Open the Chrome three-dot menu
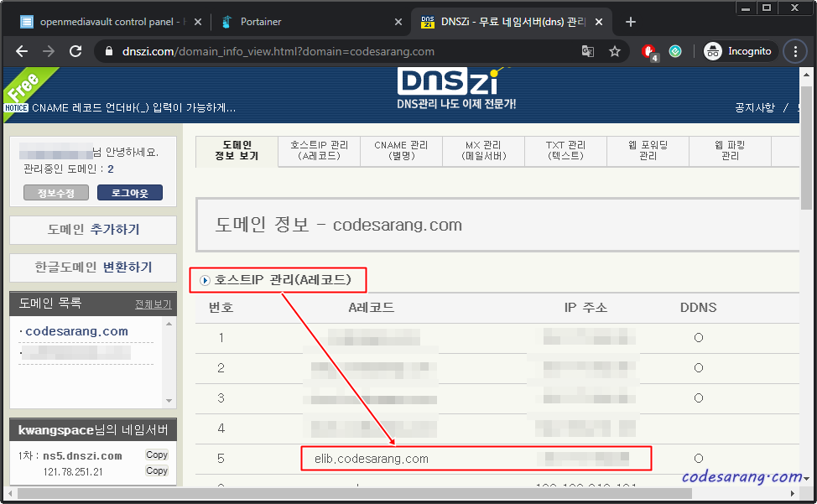The image size is (817, 504). pos(795,51)
